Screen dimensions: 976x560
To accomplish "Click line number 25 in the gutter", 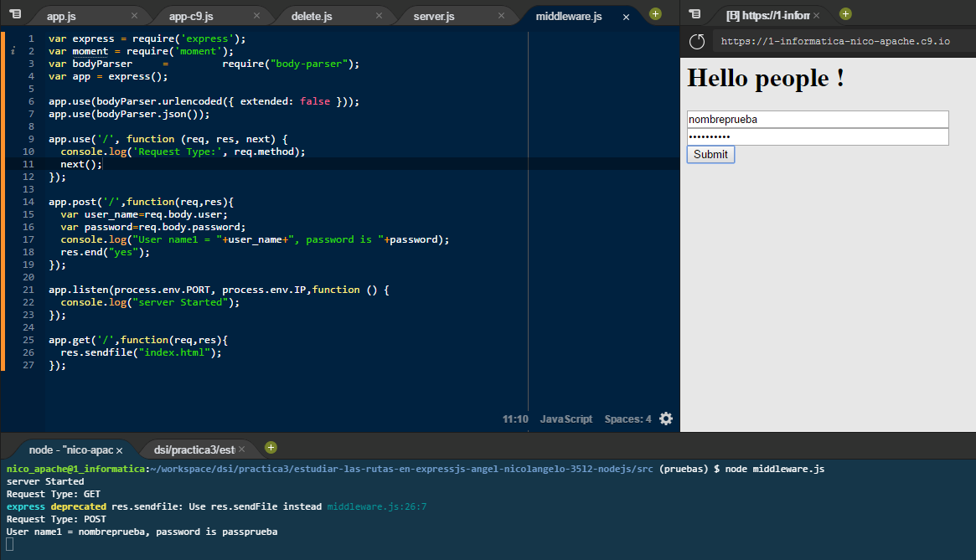I will pos(28,340).
